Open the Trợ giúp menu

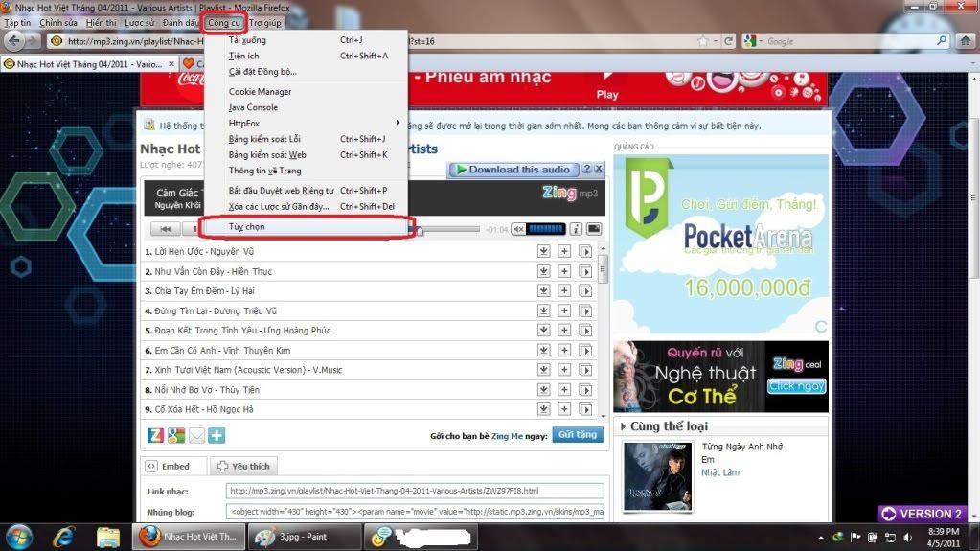pos(265,22)
